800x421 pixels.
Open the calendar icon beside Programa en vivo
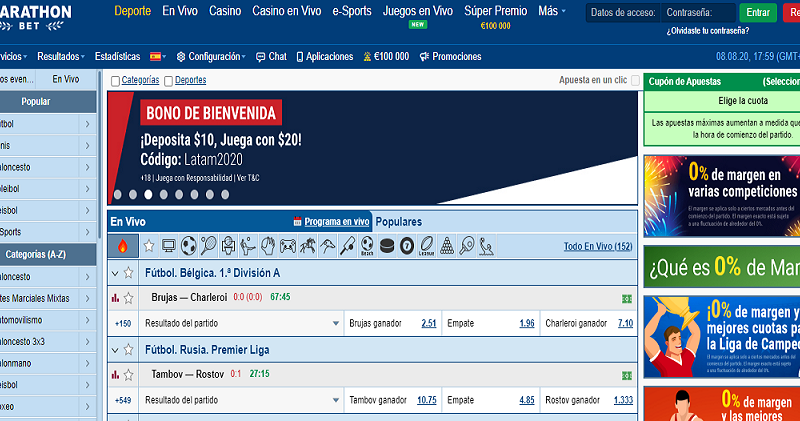tap(297, 221)
